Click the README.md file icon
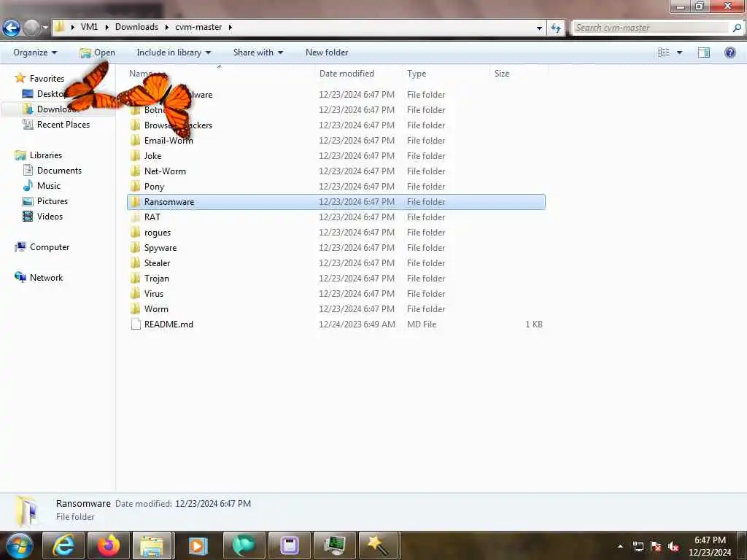747x560 pixels. (x=136, y=324)
